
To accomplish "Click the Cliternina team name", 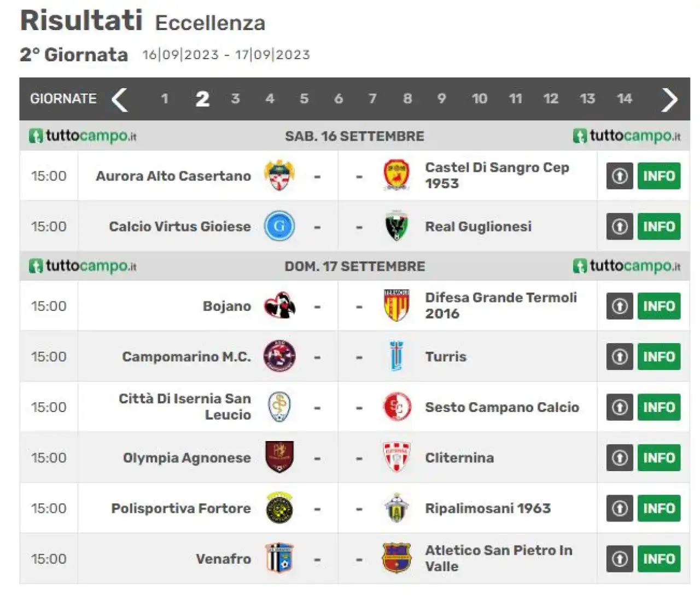I will tap(459, 457).
